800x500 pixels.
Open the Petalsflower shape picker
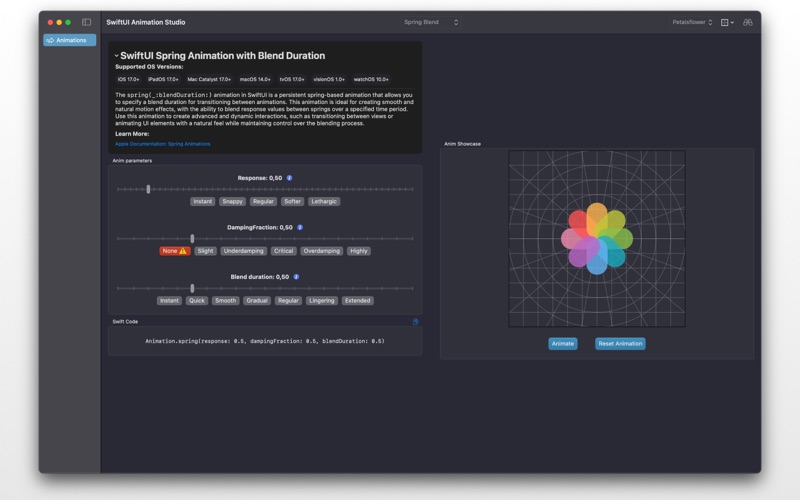pos(692,22)
